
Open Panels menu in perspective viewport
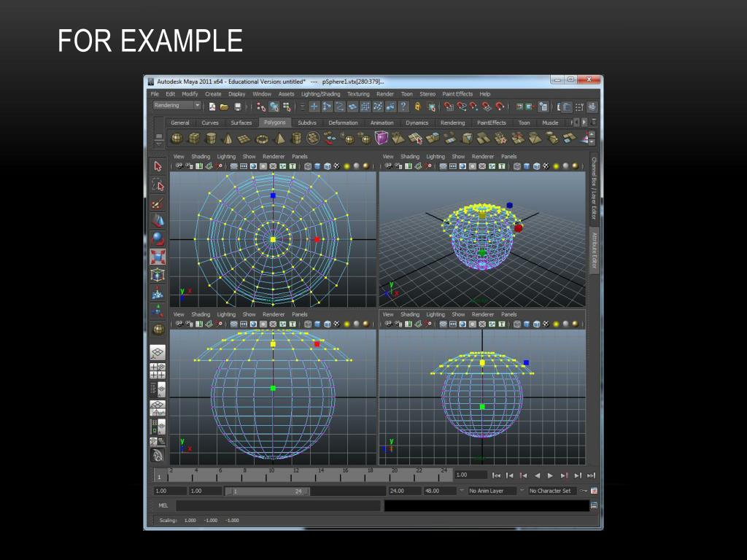(x=508, y=156)
